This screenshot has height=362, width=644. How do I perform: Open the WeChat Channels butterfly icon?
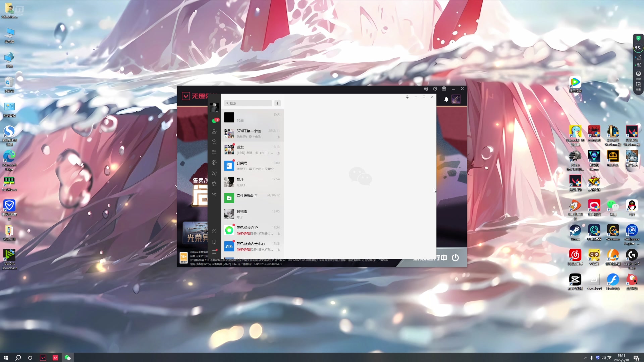tap(214, 173)
